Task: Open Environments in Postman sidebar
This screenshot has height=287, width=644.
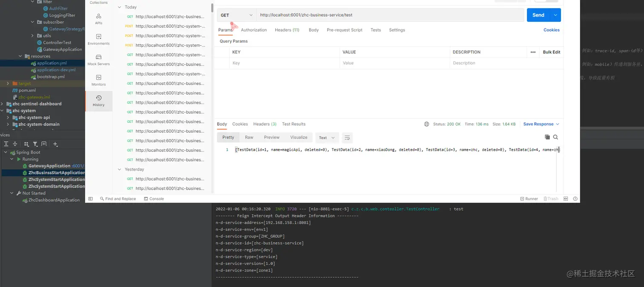Action: coord(98,39)
